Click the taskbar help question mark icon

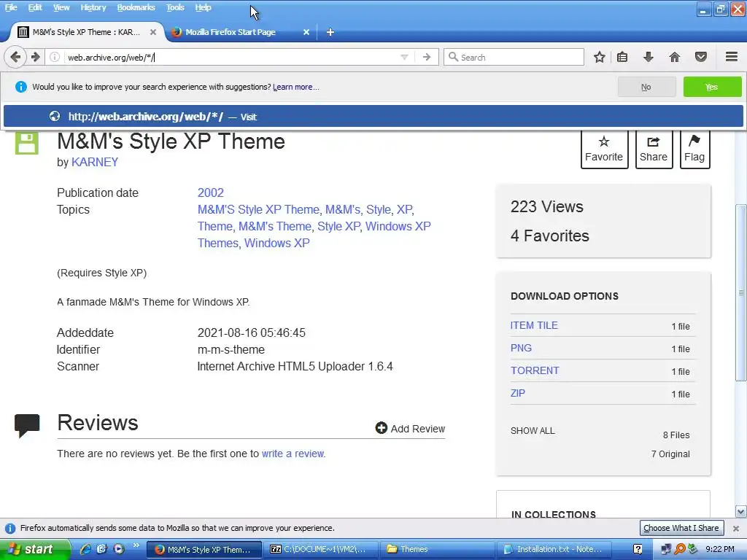pyautogui.click(x=638, y=550)
